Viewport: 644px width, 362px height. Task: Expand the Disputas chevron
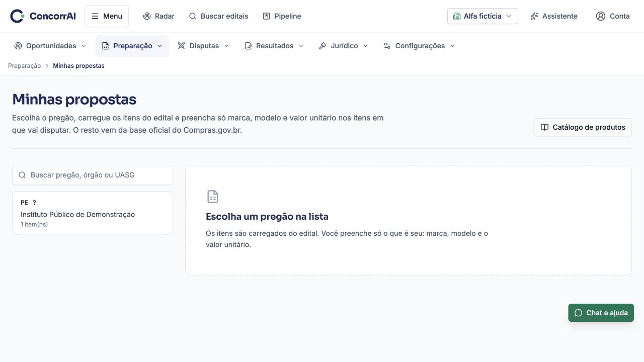pos(226,46)
